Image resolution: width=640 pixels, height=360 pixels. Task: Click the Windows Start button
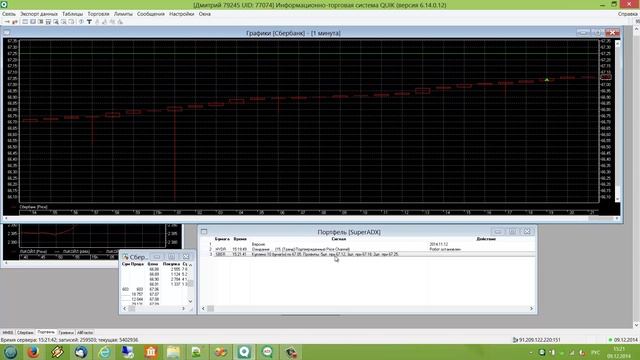coord(10,352)
